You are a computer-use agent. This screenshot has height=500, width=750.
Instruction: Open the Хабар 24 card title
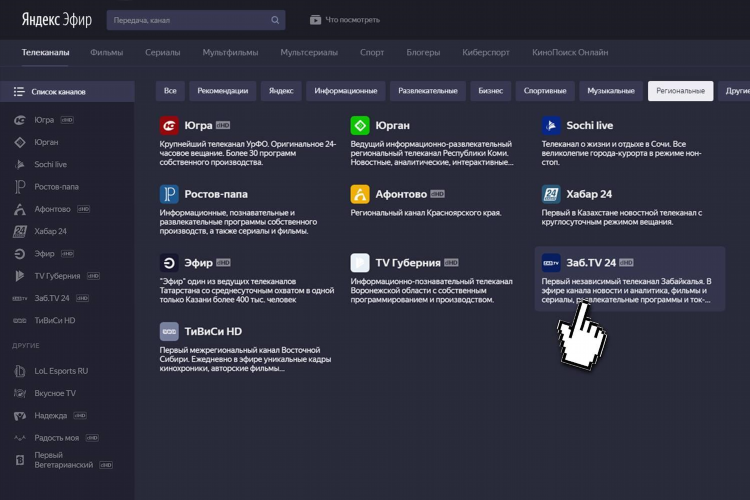click(589, 194)
